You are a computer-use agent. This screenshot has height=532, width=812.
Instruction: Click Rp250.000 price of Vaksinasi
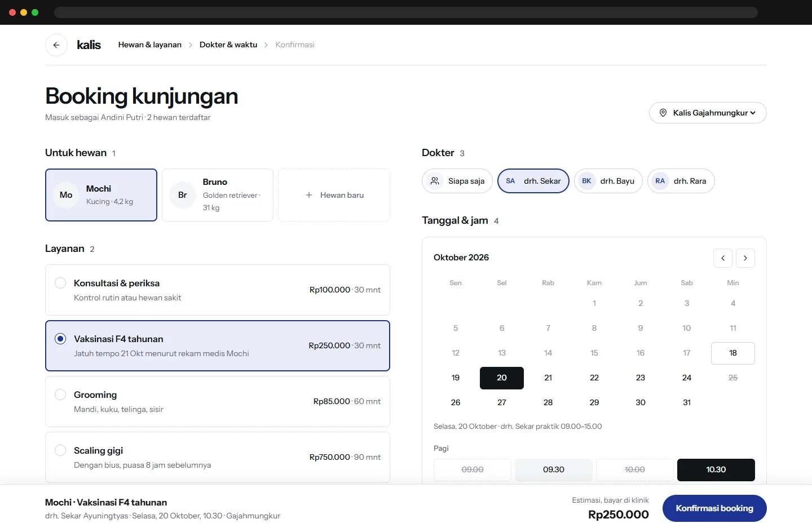(x=329, y=345)
